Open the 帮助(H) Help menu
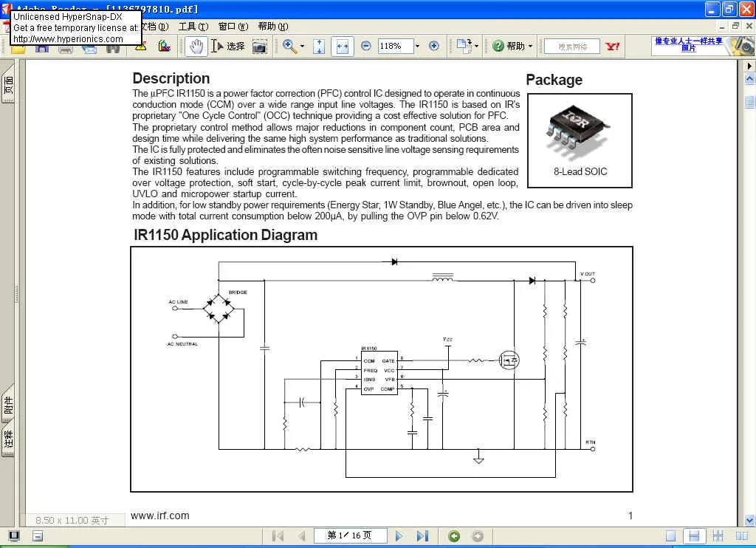The height and width of the screenshot is (548, 756). 273,27
